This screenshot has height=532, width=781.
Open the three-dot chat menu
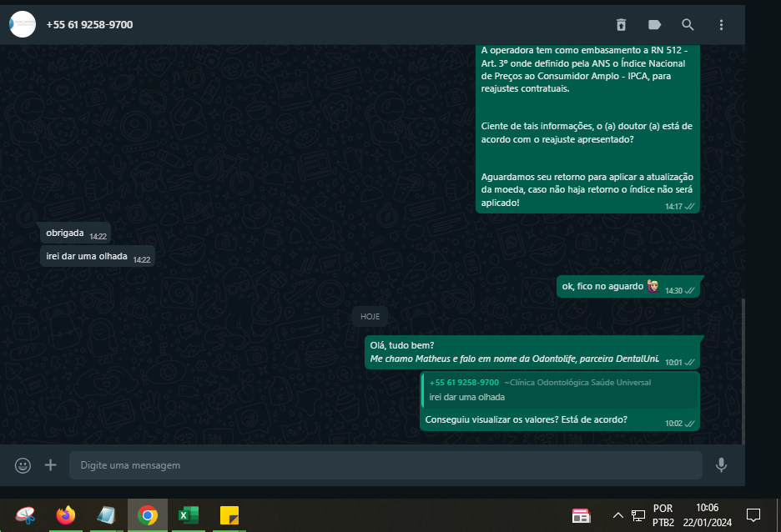click(x=721, y=24)
